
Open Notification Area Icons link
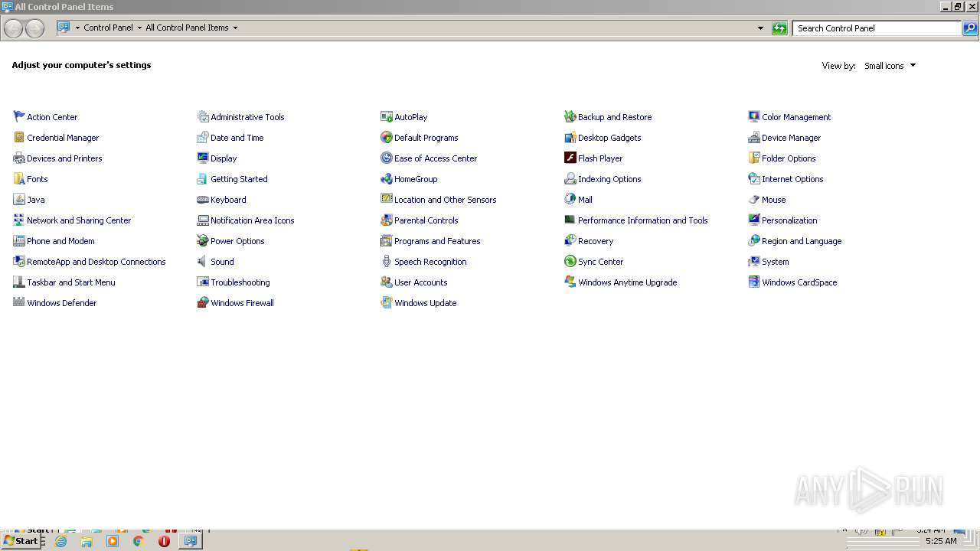[x=252, y=220]
